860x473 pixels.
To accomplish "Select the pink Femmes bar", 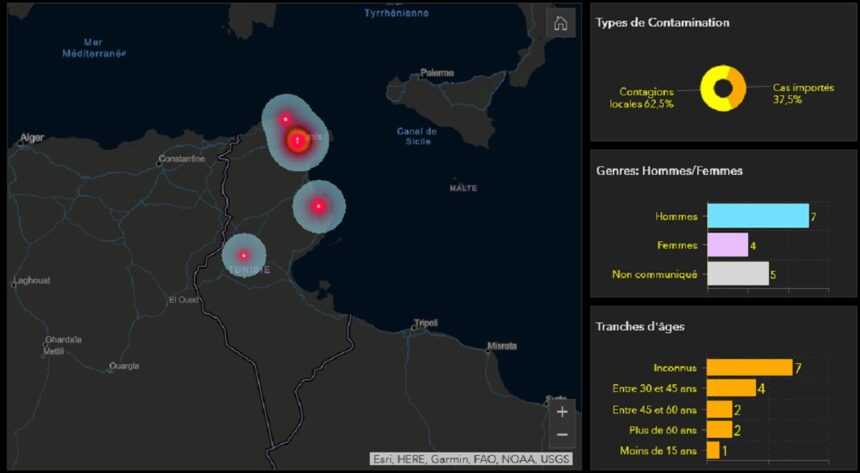I will tap(727, 245).
